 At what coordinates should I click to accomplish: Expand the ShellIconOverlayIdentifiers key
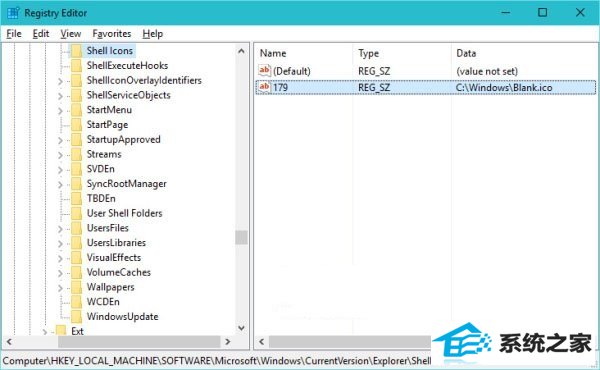pos(60,81)
